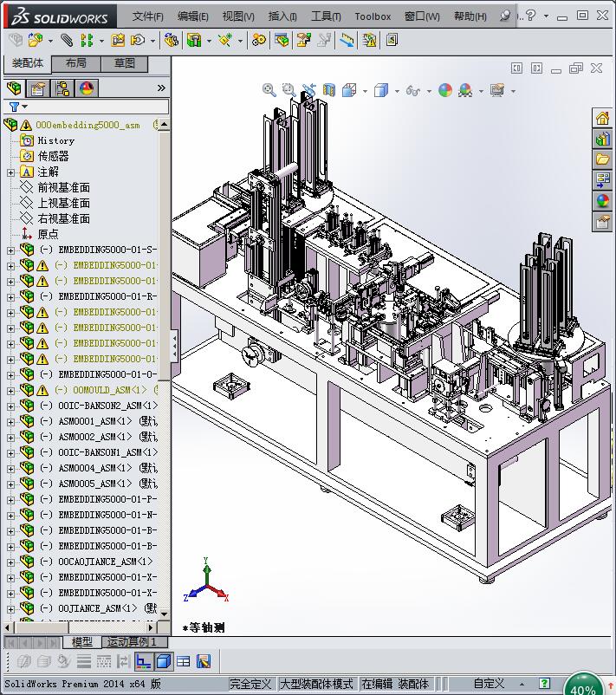The height and width of the screenshot is (695, 616).
Task: Open SolidWorks Resources in the task pane
Action: click(x=602, y=119)
